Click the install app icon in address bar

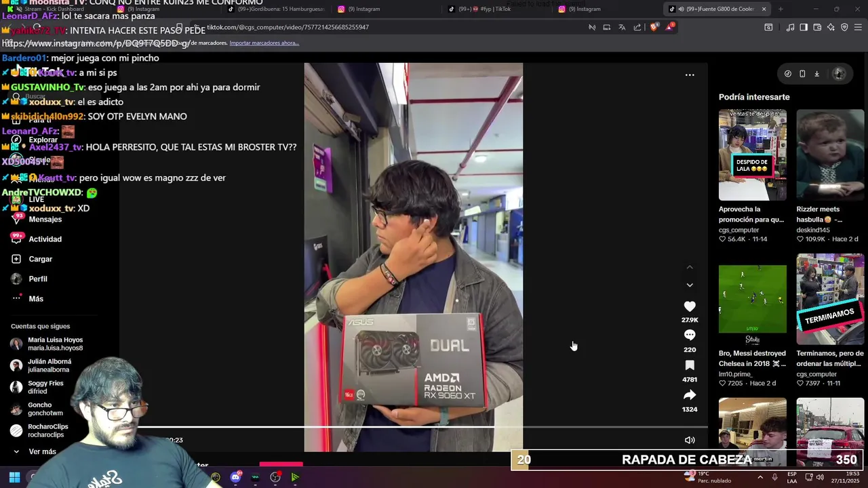click(607, 27)
